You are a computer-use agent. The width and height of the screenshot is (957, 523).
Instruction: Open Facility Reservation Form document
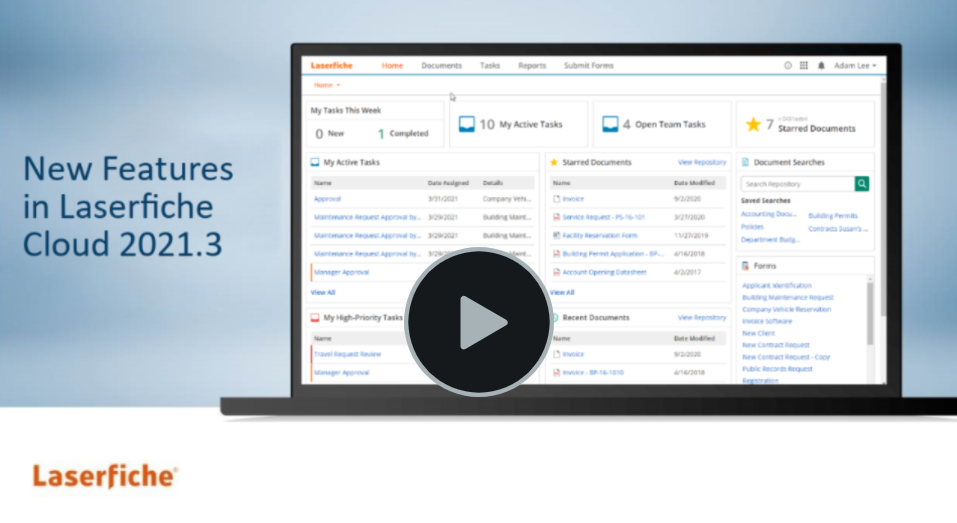pyautogui.click(x=599, y=236)
